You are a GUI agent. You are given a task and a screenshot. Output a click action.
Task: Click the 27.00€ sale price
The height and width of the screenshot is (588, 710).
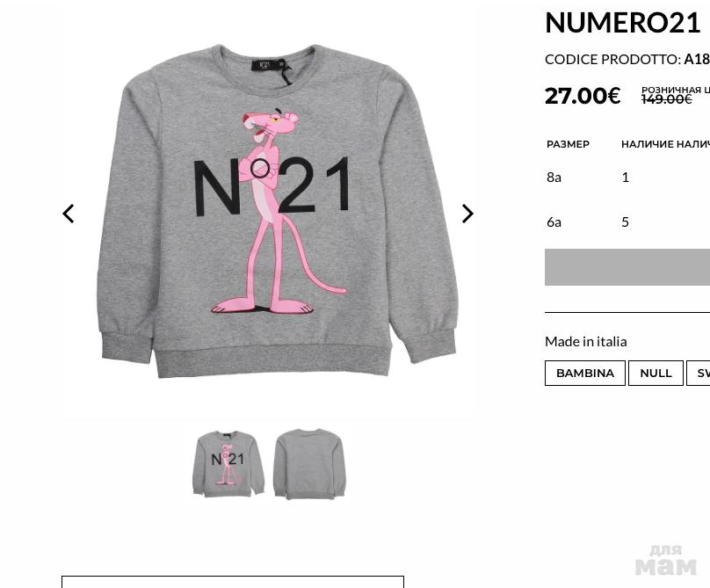pyautogui.click(x=583, y=96)
